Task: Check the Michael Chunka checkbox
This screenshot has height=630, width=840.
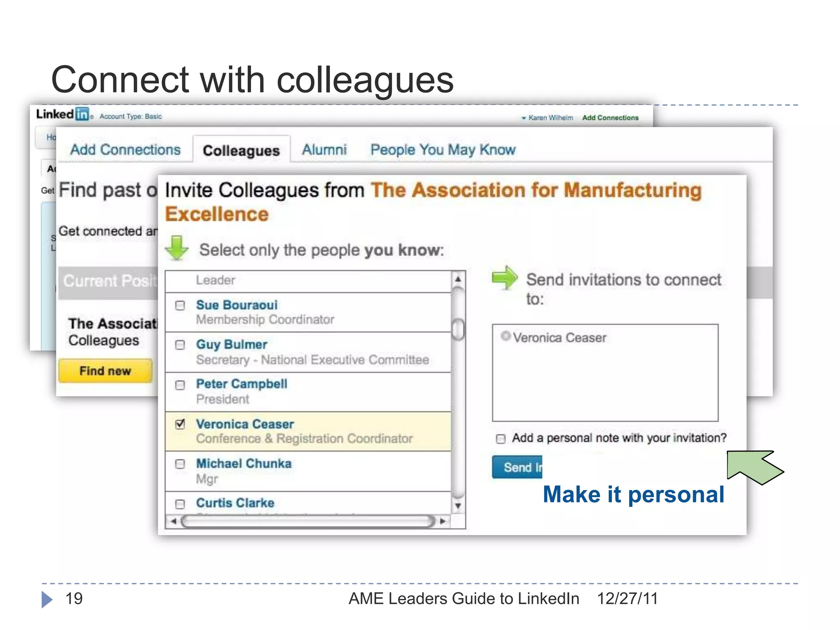Action: [180, 464]
